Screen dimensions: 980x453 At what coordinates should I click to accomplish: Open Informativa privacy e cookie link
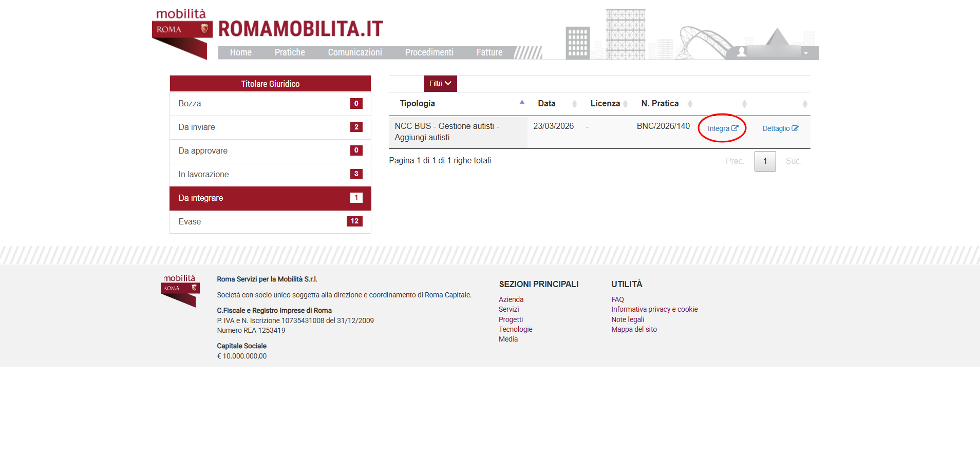coord(654,309)
